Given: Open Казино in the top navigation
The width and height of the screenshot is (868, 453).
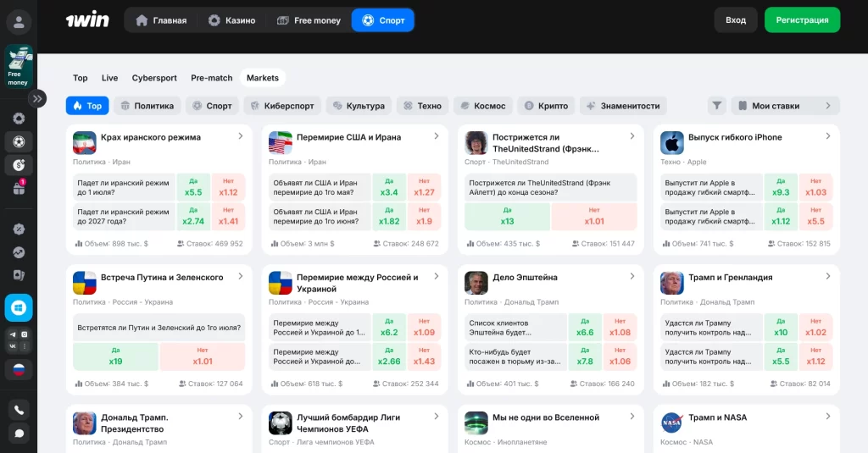Looking at the screenshot, I should (x=231, y=20).
